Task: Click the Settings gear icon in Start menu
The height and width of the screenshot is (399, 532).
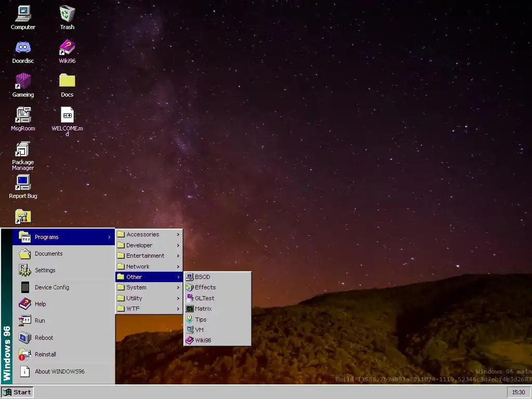Action: (x=25, y=270)
